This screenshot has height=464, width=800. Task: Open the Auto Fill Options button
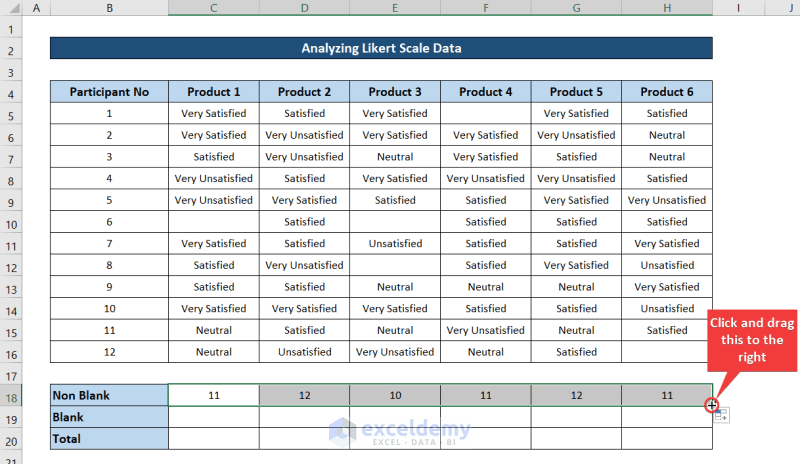click(721, 415)
